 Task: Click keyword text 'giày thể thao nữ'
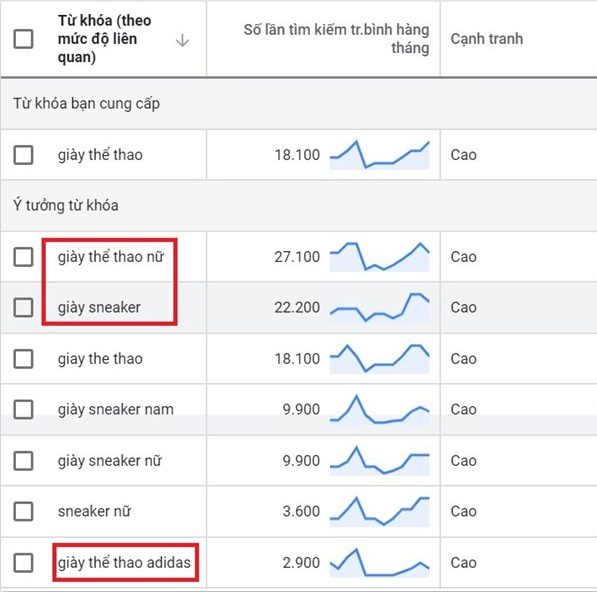coord(111,257)
